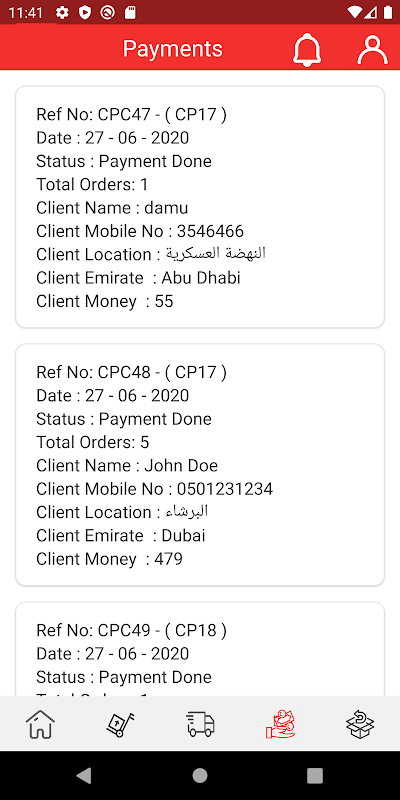
Task: Open settings gear in status bar
Action: (63, 12)
